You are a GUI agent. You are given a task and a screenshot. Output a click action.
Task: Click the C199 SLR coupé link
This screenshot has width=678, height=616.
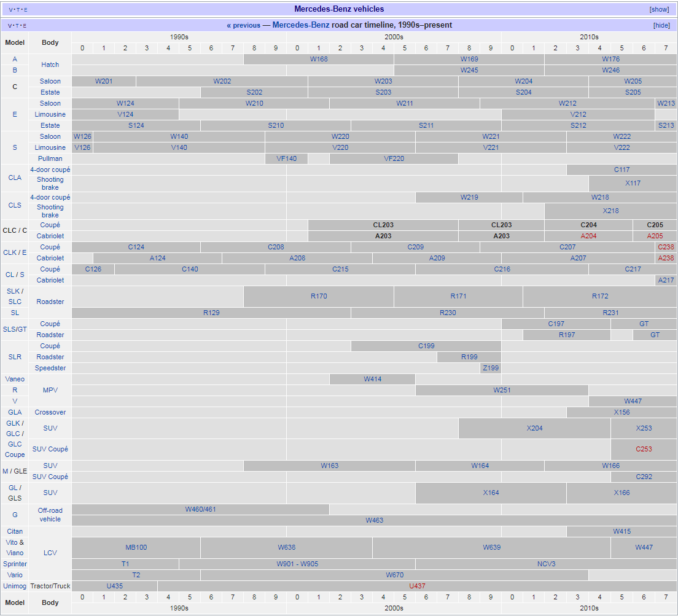click(x=426, y=346)
